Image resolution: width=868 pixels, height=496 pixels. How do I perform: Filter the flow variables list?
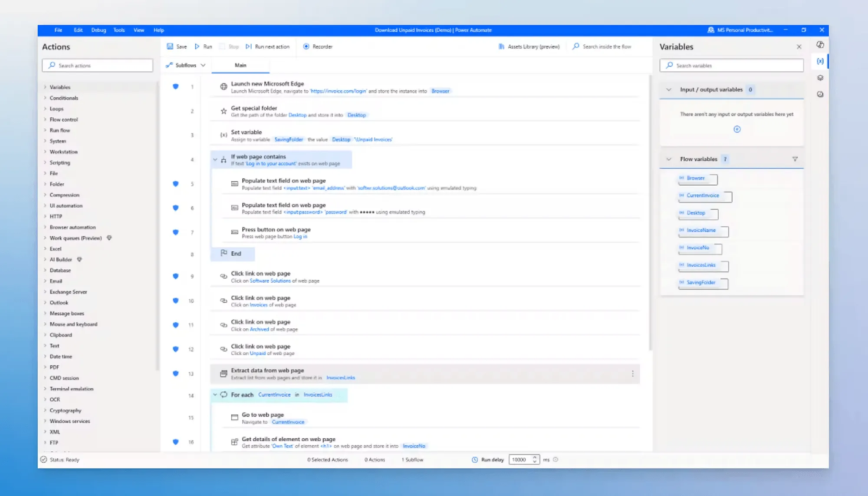(795, 159)
